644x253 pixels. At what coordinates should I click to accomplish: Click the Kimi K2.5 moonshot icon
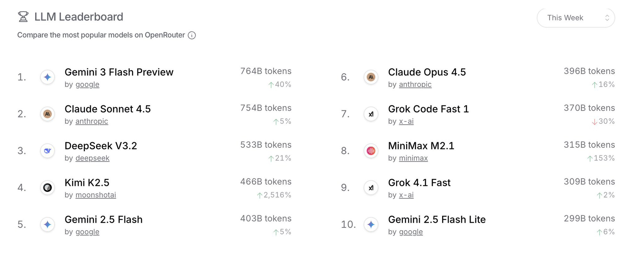click(47, 188)
